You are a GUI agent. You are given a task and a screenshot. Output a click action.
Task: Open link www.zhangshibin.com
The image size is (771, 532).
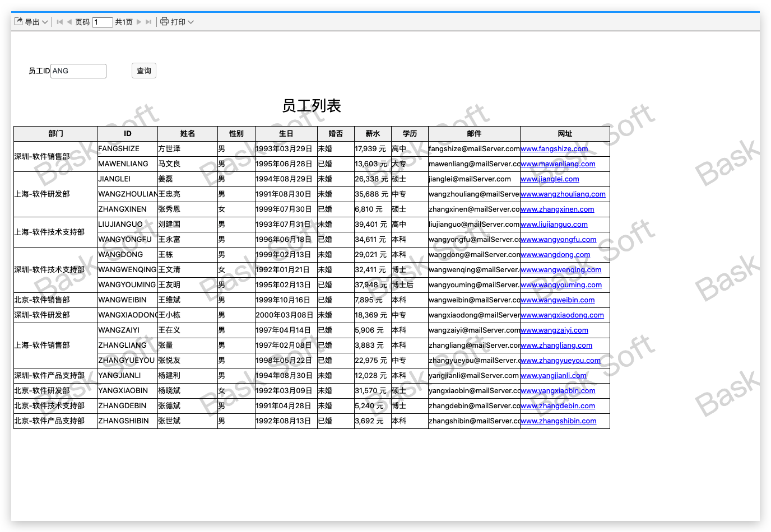(559, 421)
